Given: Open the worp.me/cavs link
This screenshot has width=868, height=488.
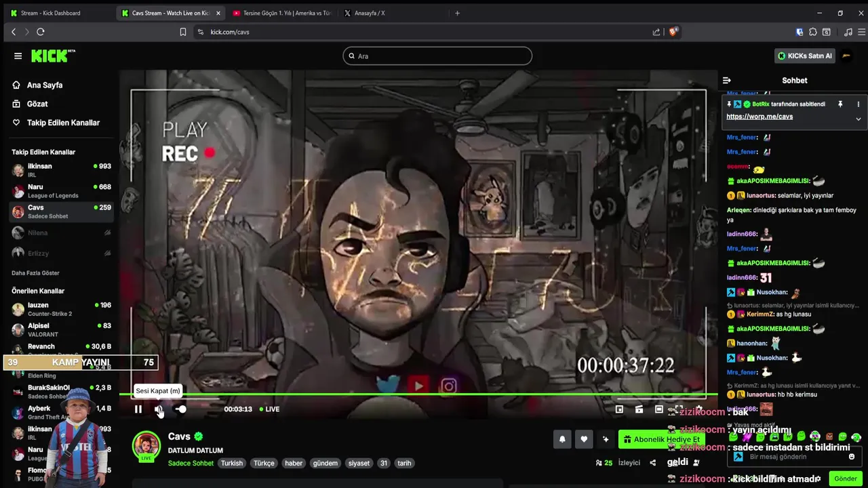Looking at the screenshot, I should pos(759,117).
